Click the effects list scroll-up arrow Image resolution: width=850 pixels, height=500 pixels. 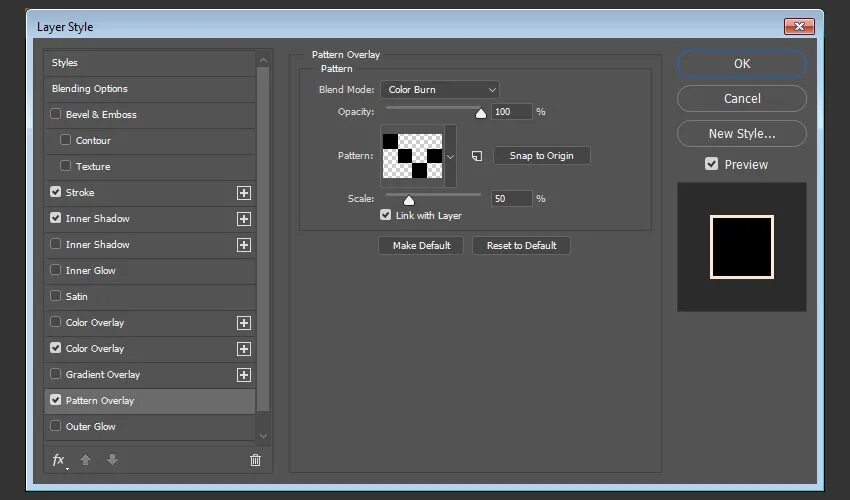coord(263,60)
